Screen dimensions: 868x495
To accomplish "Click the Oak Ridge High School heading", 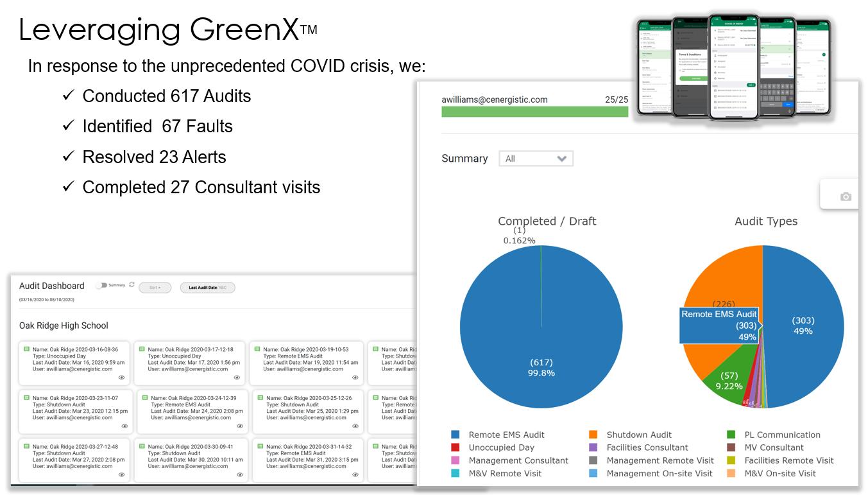I will 64,326.
